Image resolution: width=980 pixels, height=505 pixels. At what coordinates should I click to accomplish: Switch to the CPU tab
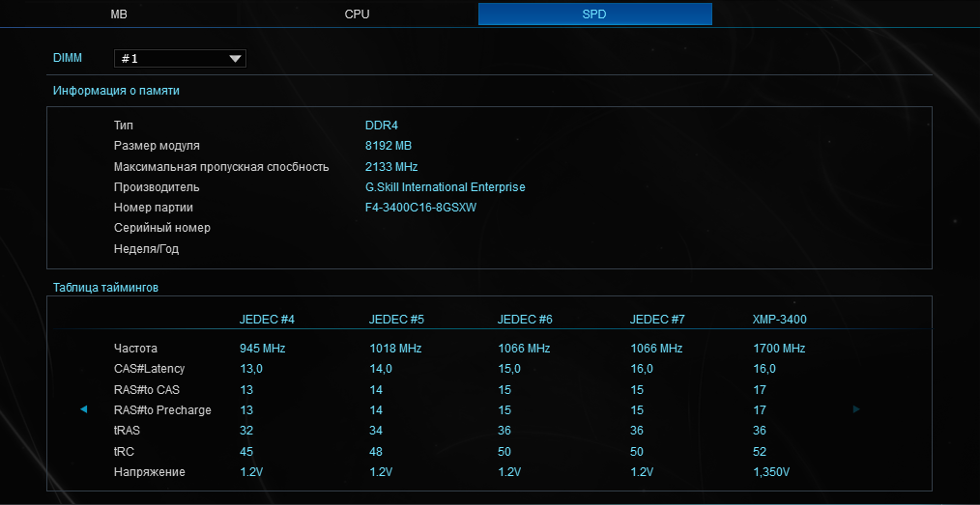[357, 14]
